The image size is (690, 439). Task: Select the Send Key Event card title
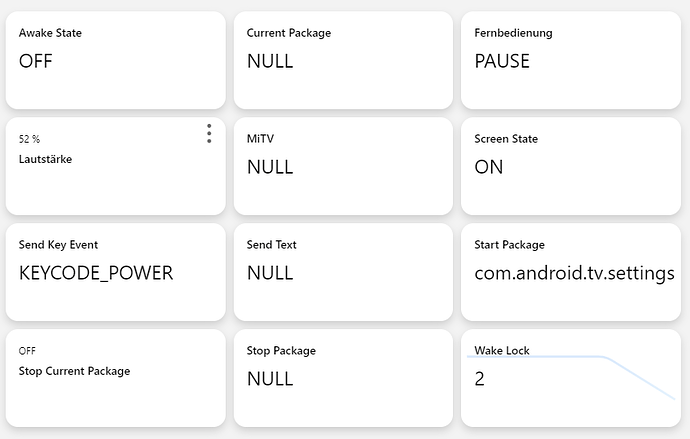coord(58,245)
